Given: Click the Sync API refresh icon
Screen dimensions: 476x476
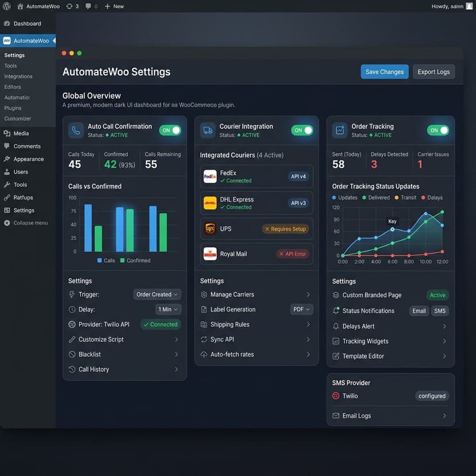Looking at the screenshot, I should tap(204, 339).
